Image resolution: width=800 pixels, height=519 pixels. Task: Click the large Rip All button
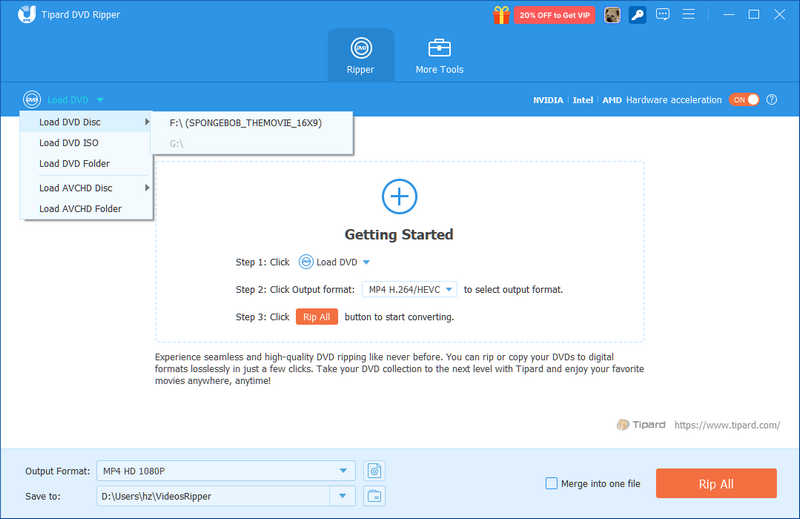(716, 483)
